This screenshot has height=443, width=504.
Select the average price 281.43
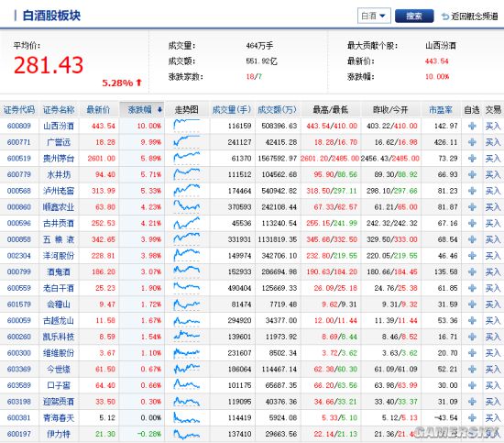49,65
